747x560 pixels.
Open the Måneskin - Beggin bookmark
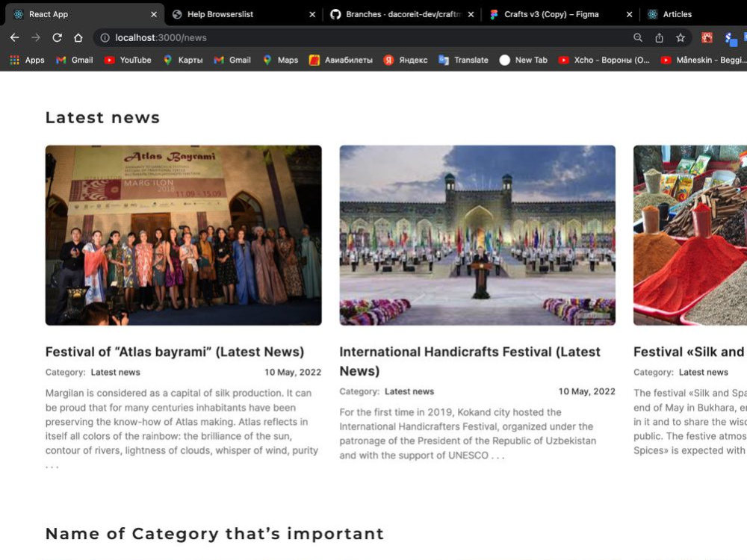click(x=703, y=60)
